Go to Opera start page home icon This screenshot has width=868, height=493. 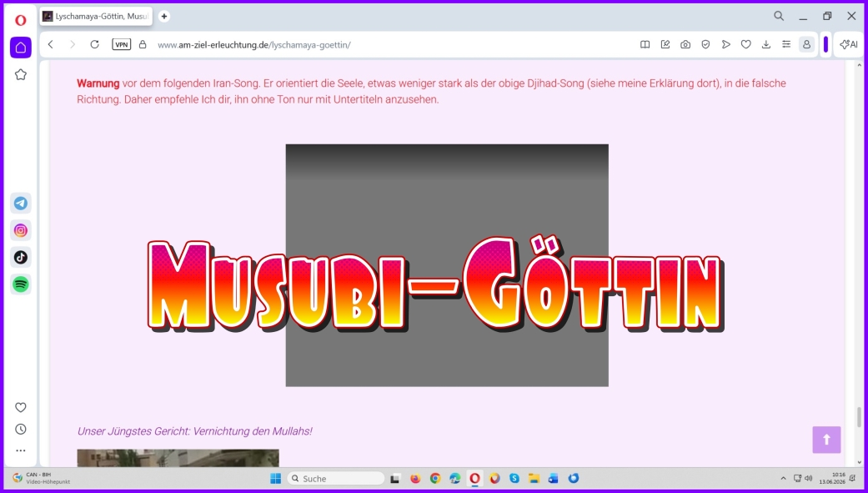pos(21,48)
